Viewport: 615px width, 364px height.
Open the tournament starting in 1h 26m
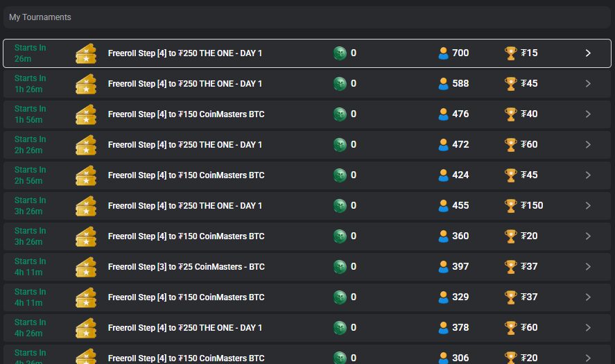(x=307, y=84)
